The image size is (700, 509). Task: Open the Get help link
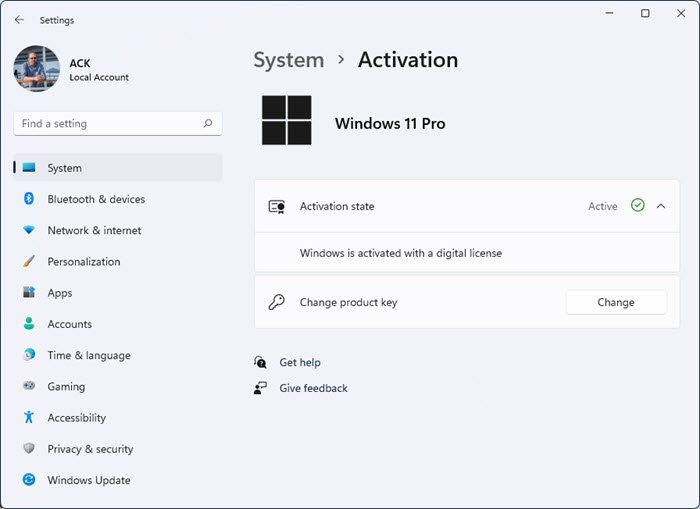pos(300,362)
